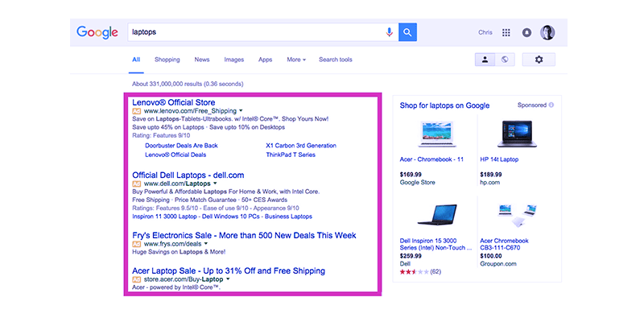
Task: Click the $259.99 price
Action: [x=411, y=255]
